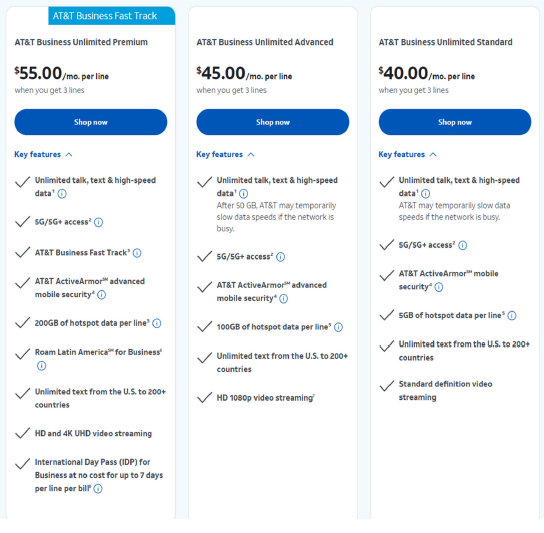Open Roam Latin America info icon
The height and width of the screenshot is (533, 544).
point(41,366)
